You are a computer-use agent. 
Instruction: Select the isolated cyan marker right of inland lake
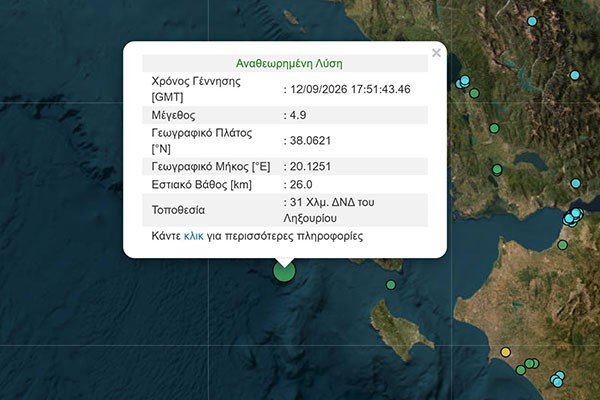576,183
